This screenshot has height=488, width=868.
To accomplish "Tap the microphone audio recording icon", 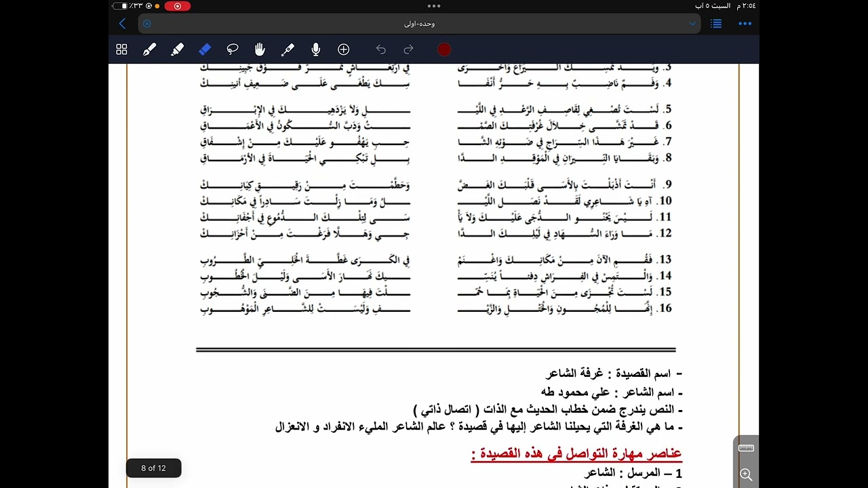I will point(315,49).
